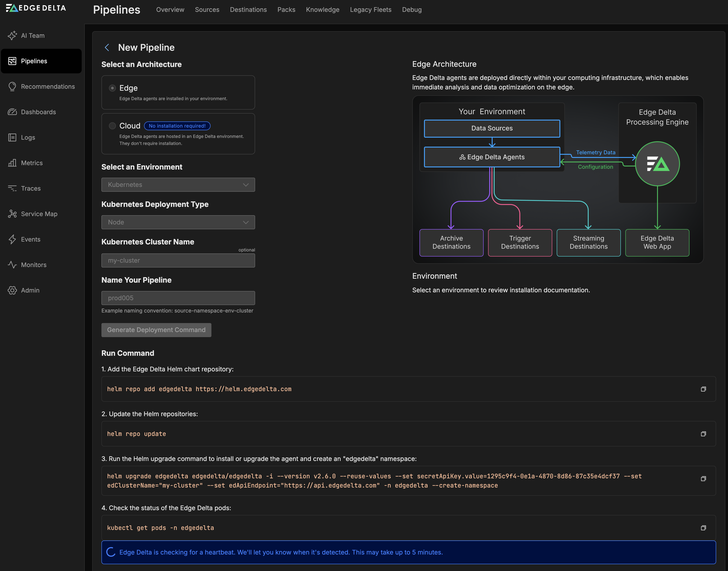This screenshot has height=571, width=728.
Task: Copy the kubectl get pods command
Action: pos(703,528)
